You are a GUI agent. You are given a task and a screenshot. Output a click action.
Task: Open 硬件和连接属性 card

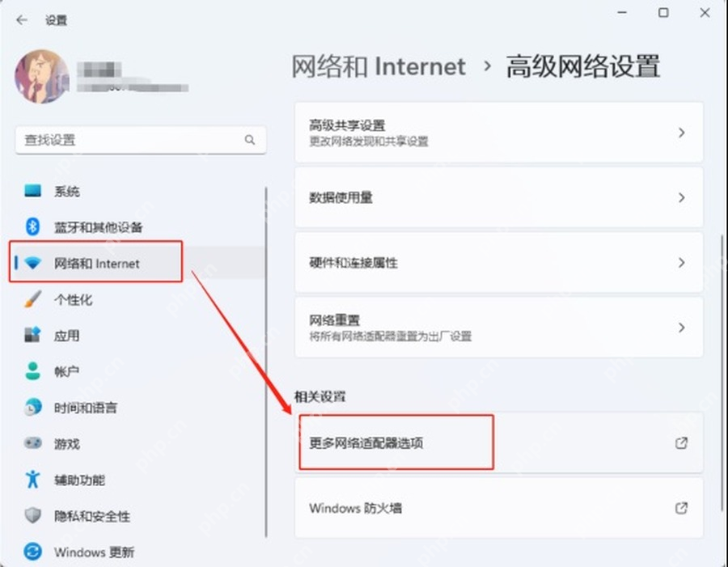click(x=498, y=262)
